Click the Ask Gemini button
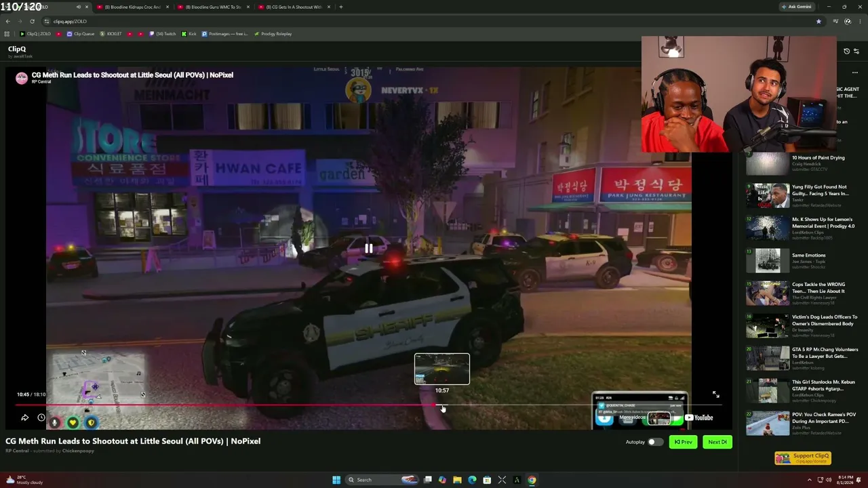This screenshot has width=868, height=488. pyautogui.click(x=796, y=7)
